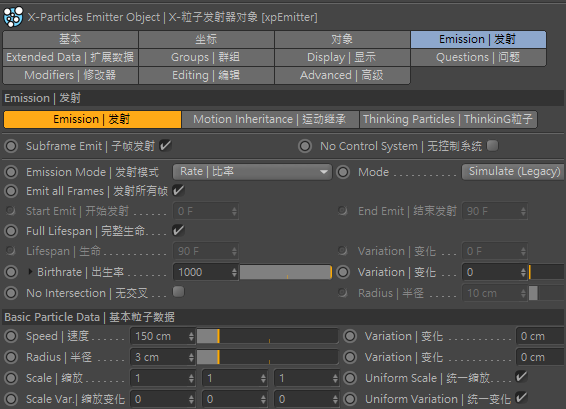Click the Full Lifespan keyframe circle
The width and height of the screenshot is (566, 409).
[x=11, y=231]
